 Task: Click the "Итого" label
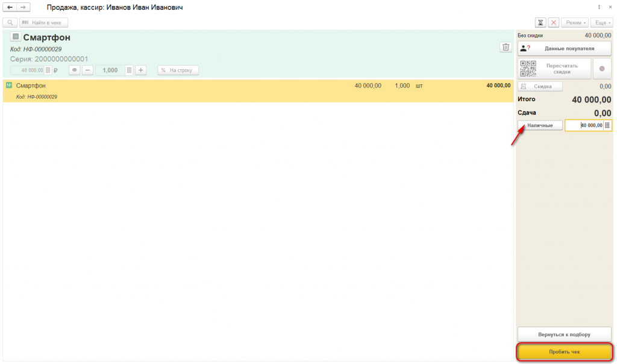(527, 99)
